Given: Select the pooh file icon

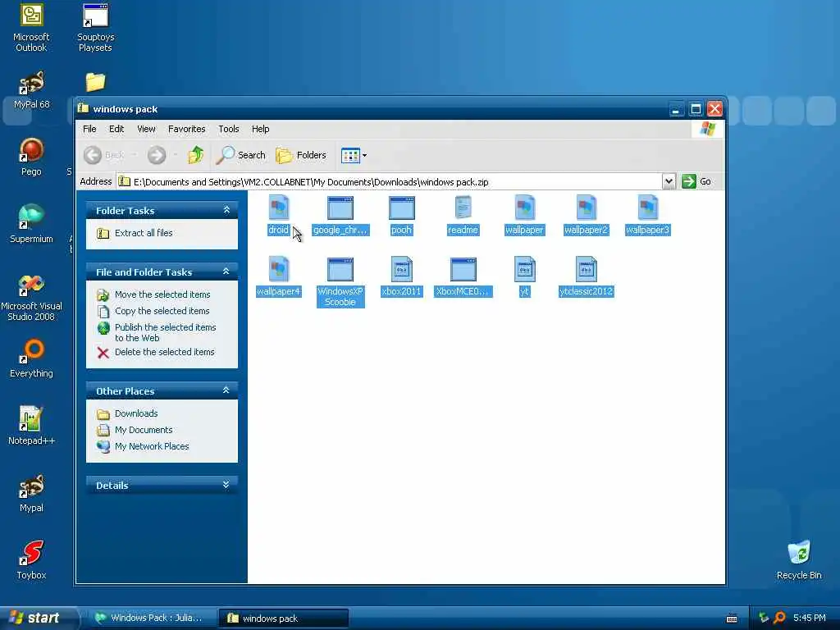Looking at the screenshot, I should (x=402, y=208).
